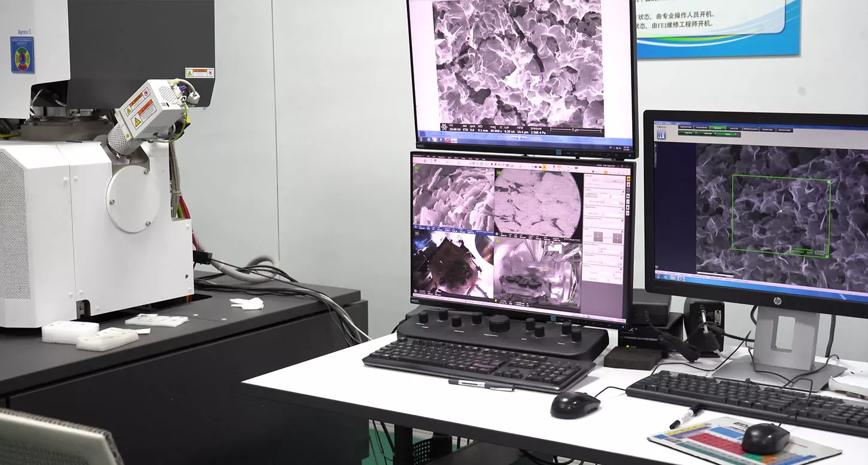Screen dimensions: 868x465
Task: Pause the crystal SEM image quadrant
Action: [x=416, y=168]
